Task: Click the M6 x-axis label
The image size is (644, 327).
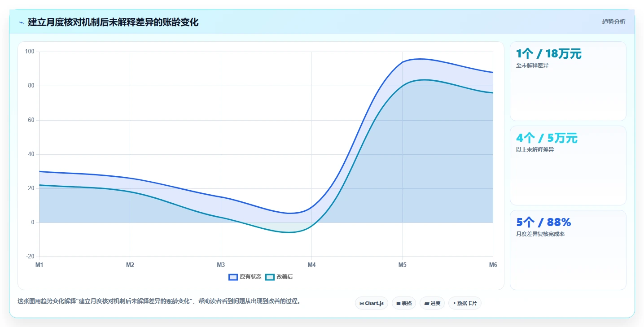Action: click(x=493, y=265)
